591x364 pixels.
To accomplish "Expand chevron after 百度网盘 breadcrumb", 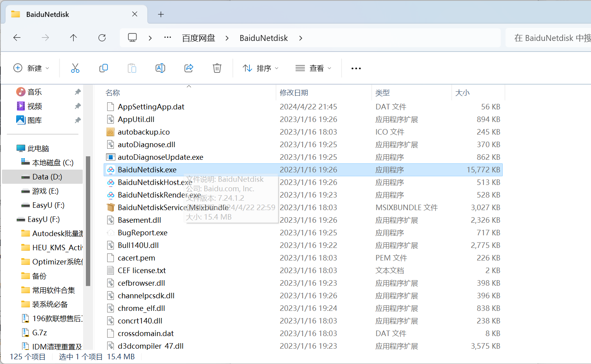I will pyautogui.click(x=227, y=38).
